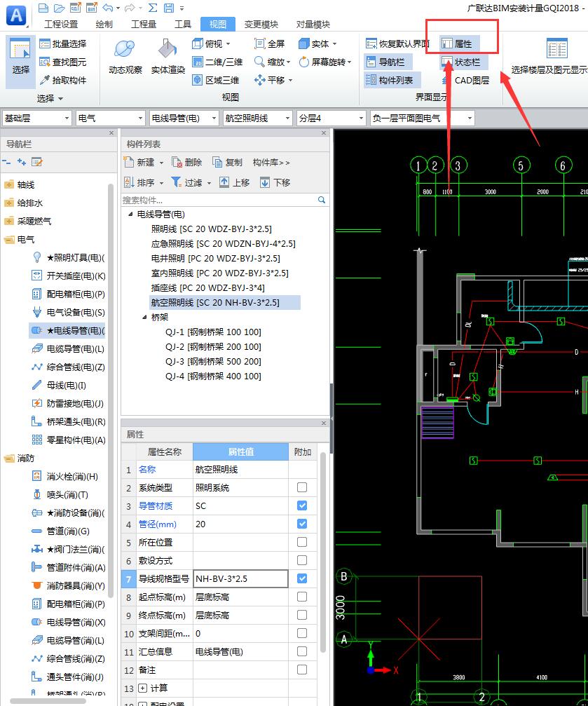588x706 pixels.
Task: Open the 工程设置 ribbon tab
Action: point(61,25)
